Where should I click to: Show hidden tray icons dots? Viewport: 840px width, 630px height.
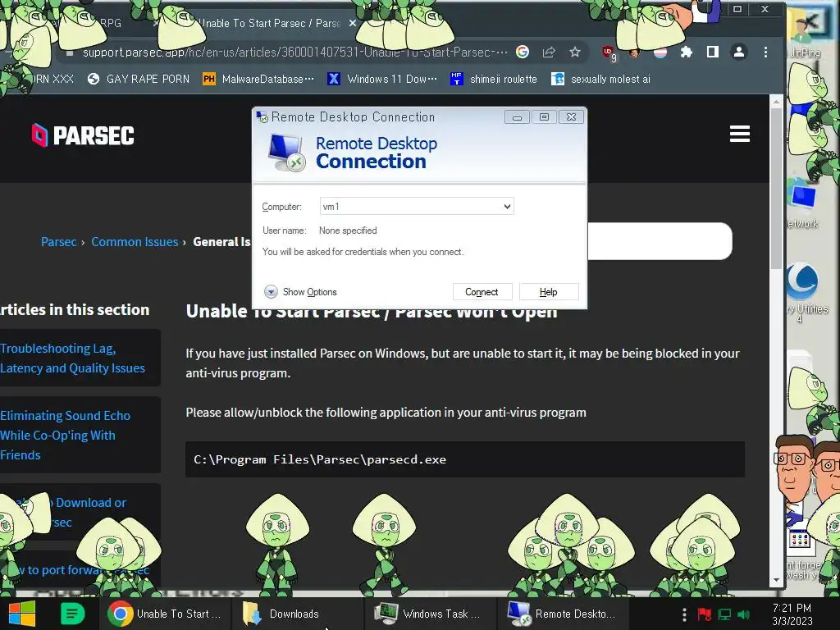tap(684, 614)
